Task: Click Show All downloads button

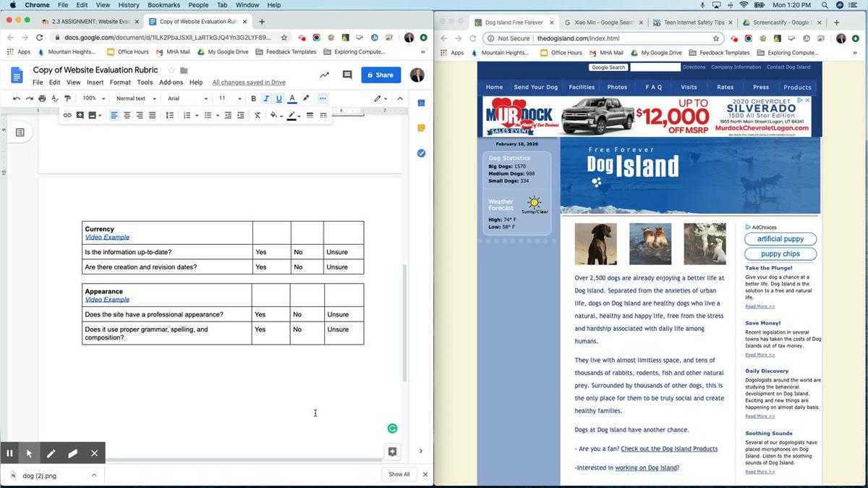Action: point(399,475)
